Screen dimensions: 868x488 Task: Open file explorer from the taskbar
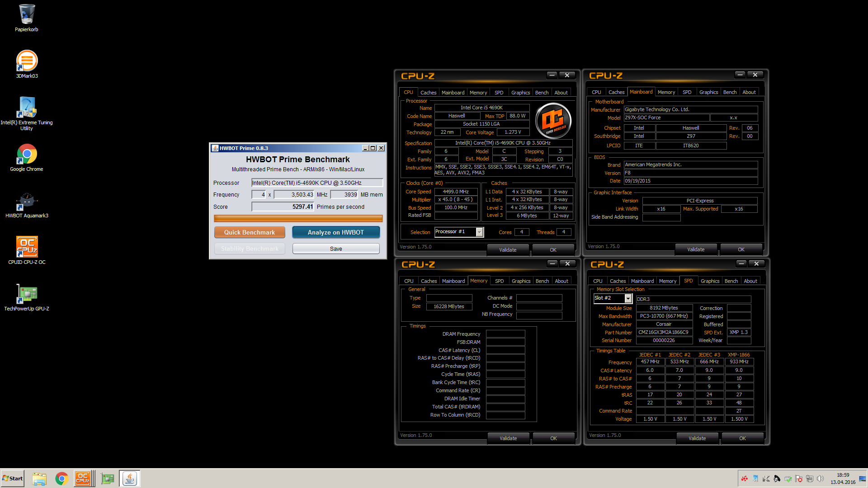click(x=39, y=479)
